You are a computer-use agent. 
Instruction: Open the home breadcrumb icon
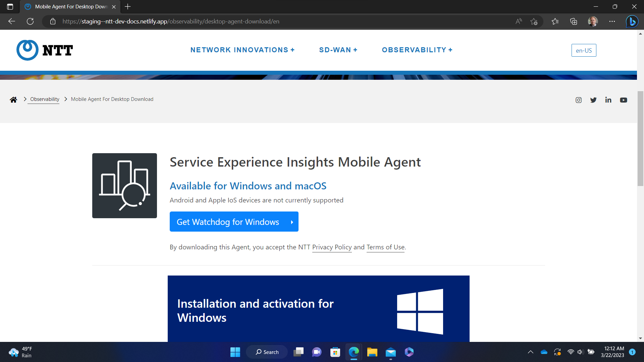click(x=13, y=100)
